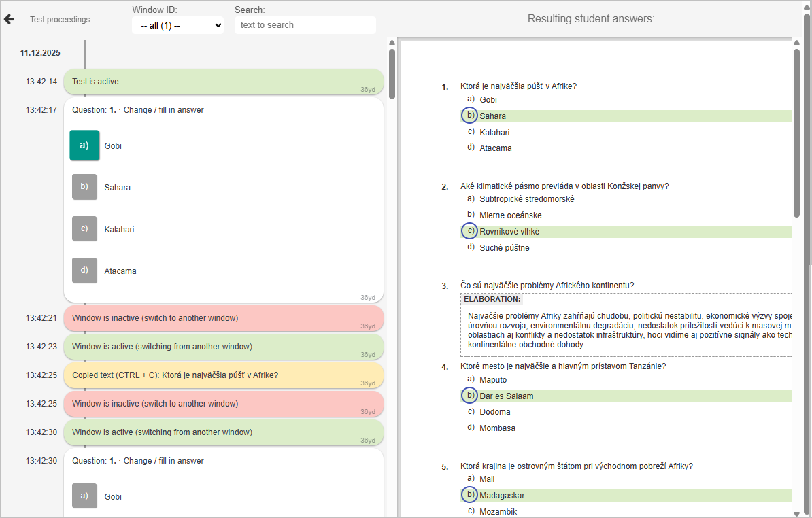Image resolution: width=812 pixels, height=518 pixels.
Task: Click the answers panel scroll-down arrow
Action: tap(797, 512)
